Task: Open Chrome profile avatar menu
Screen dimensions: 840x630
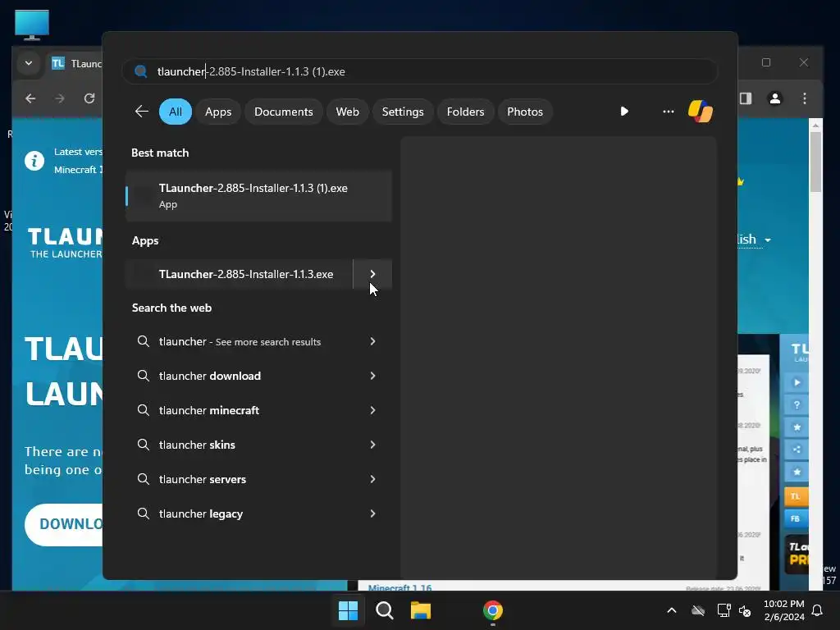Action: [774, 98]
